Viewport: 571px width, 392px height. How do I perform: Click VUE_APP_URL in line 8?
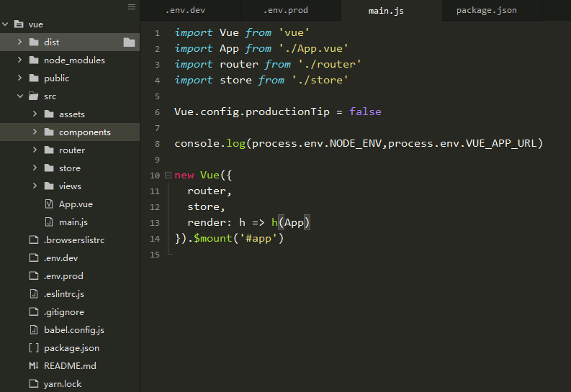pos(501,143)
